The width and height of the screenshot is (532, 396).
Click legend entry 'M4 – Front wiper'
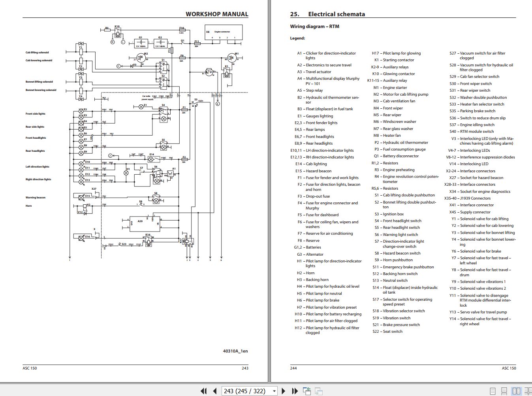(x=388, y=108)
